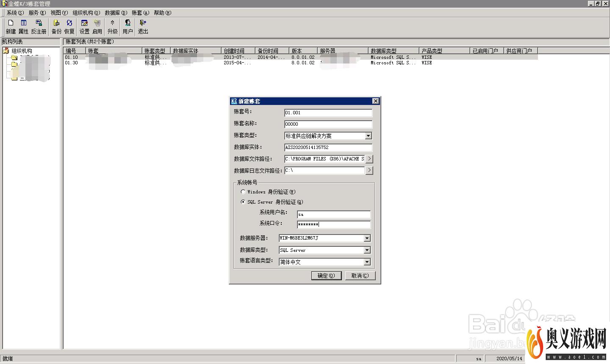
Task: Open the 数据库类型 dropdown
Action: 367,250
